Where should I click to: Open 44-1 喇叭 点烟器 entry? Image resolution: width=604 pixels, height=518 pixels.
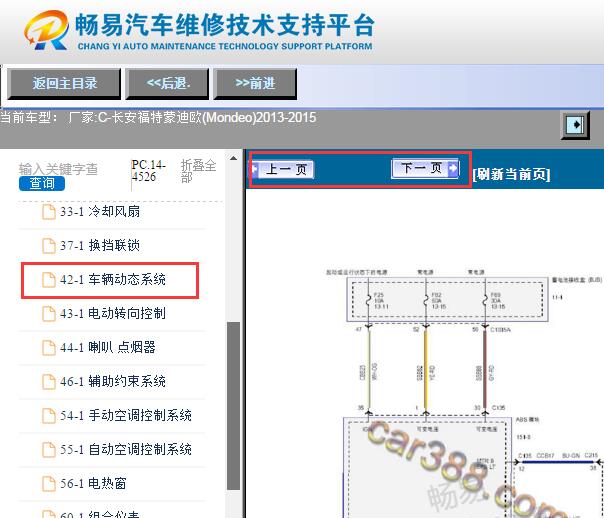(x=107, y=347)
